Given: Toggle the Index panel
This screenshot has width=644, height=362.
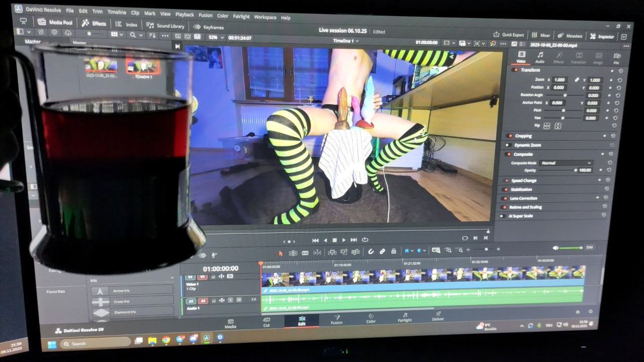Looking at the screenshot, I should click(127, 25).
